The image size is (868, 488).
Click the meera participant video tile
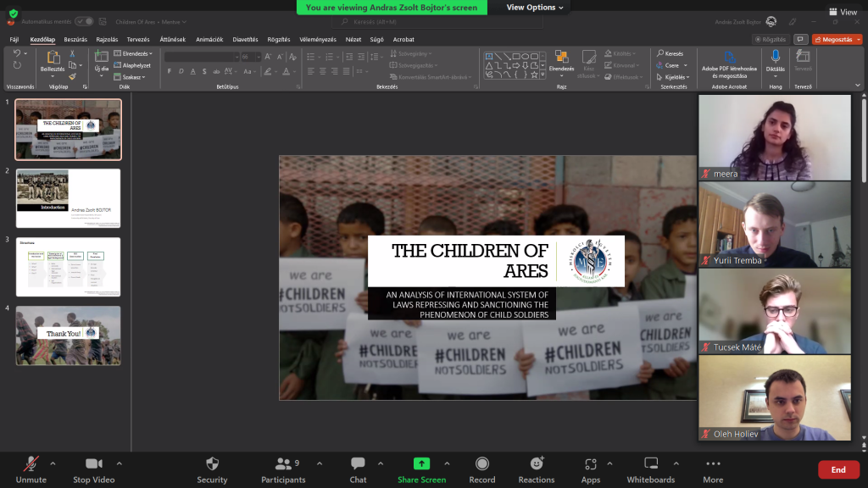(x=774, y=137)
